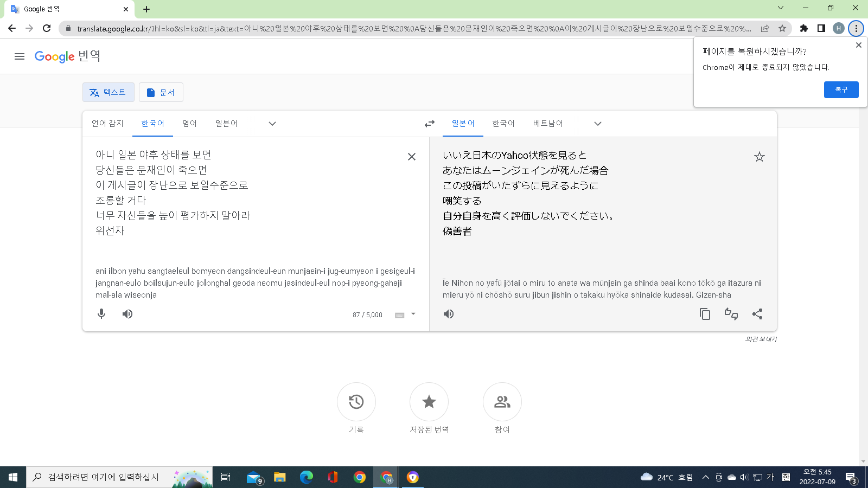Listen to Korean source text
Viewport: 868px width, 488px height.
pyautogui.click(x=127, y=314)
